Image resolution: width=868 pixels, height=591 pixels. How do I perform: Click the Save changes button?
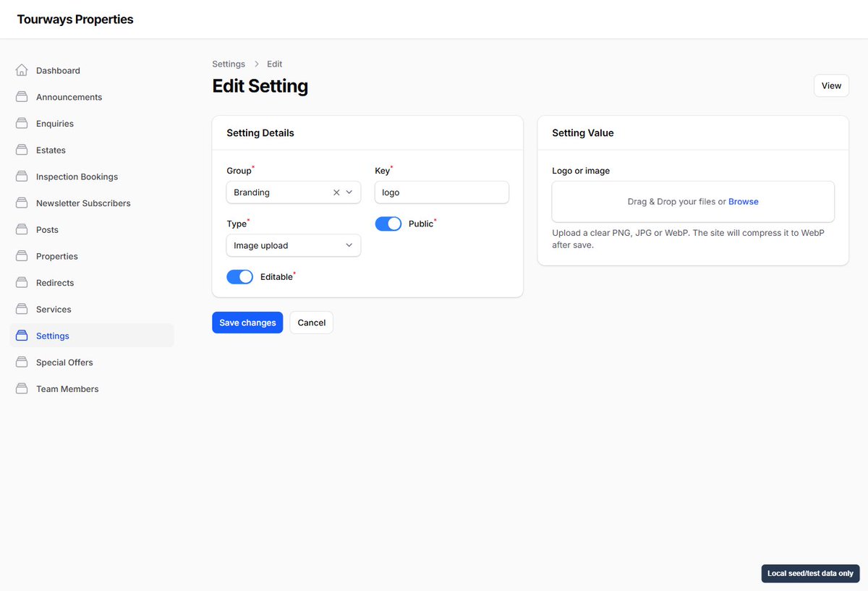pyautogui.click(x=247, y=323)
